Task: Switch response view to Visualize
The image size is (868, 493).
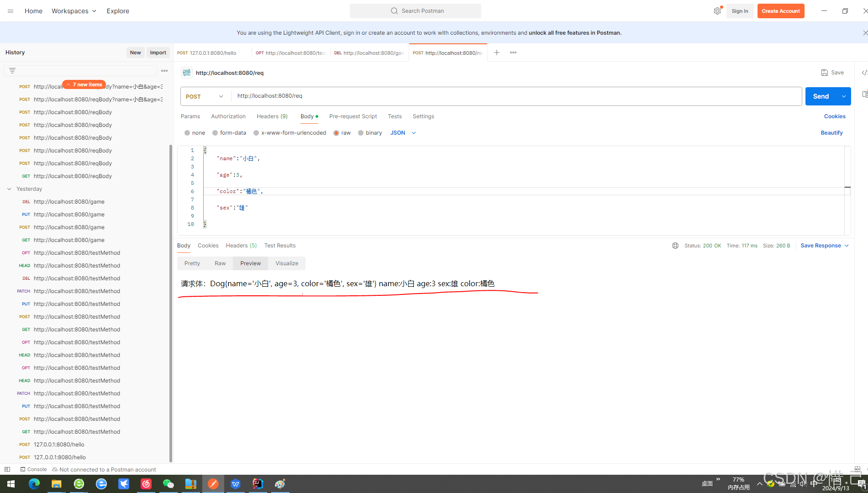Action: [x=287, y=263]
